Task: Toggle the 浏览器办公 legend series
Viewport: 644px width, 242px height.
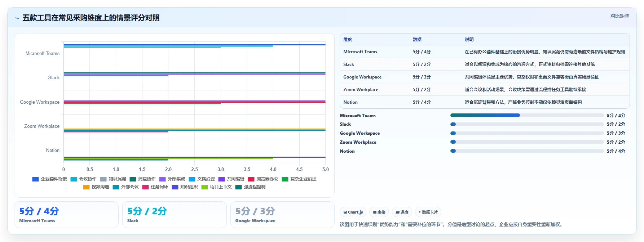Action: coord(263,179)
